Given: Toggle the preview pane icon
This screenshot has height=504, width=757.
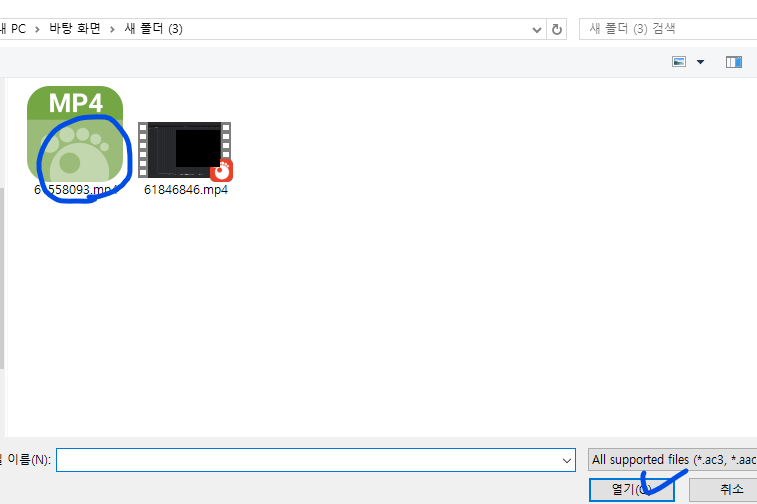Looking at the screenshot, I should click(734, 62).
